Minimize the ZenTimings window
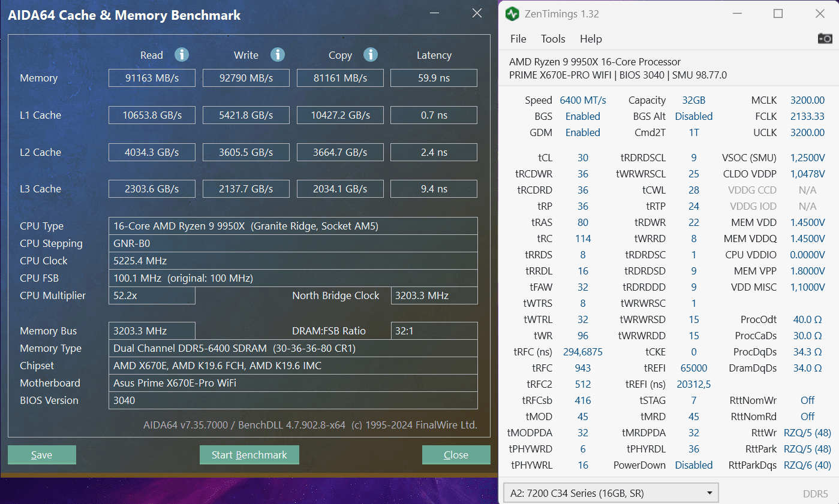The height and width of the screenshot is (504, 839). (736, 14)
